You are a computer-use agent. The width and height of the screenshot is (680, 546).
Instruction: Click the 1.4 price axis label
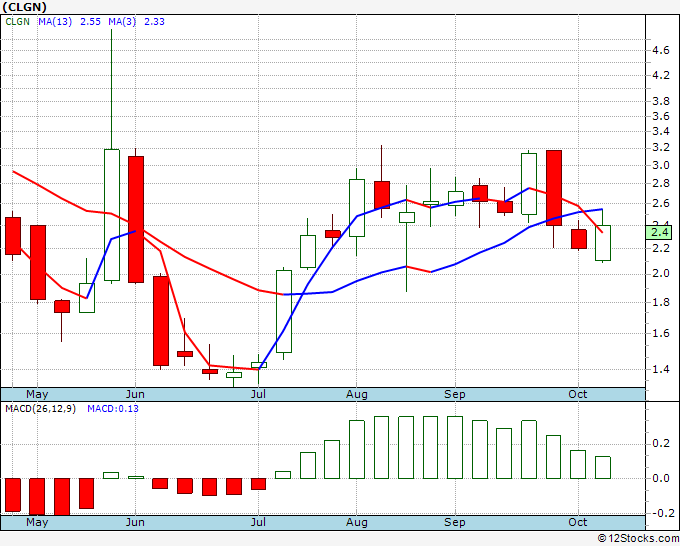[660, 369]
